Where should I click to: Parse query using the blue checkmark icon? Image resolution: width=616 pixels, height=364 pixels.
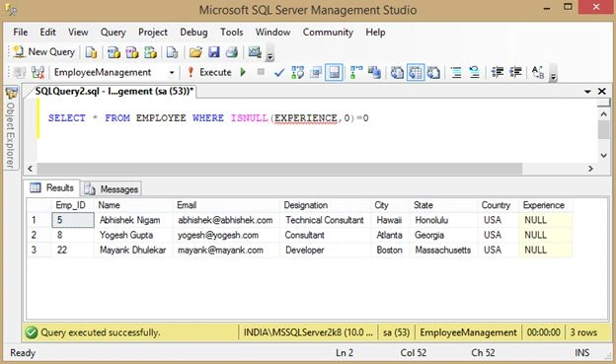[279, 73]
